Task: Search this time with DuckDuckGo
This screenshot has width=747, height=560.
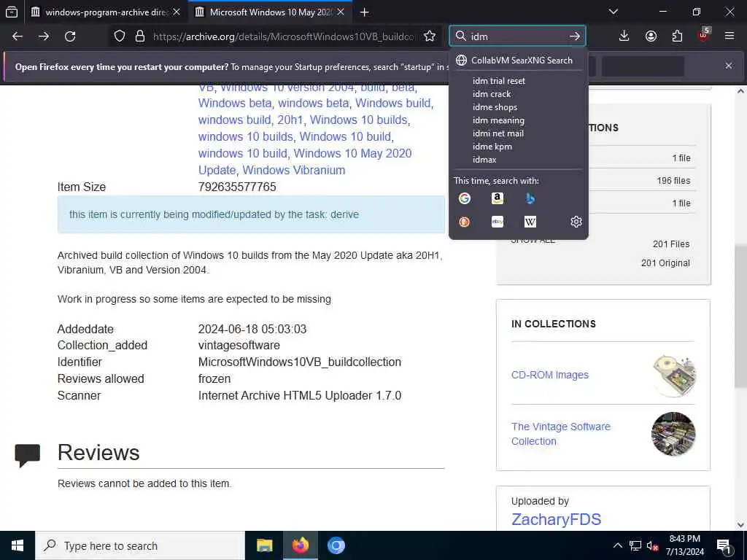Action: click(x=465, y=222)
